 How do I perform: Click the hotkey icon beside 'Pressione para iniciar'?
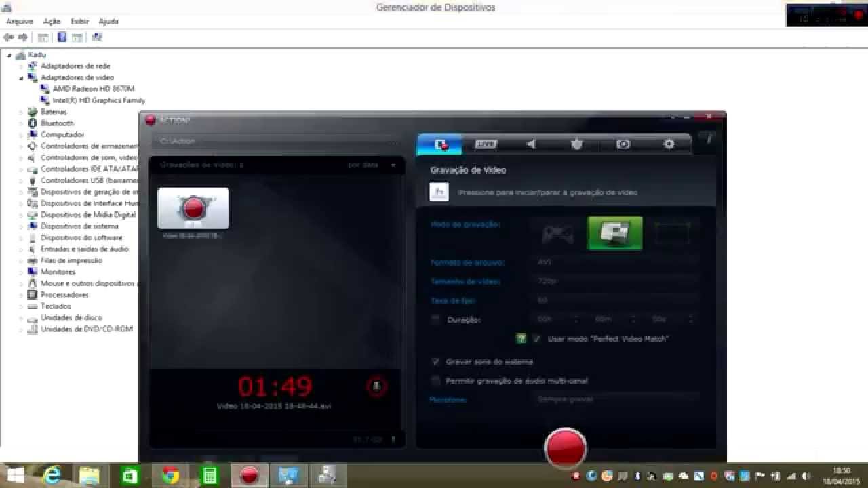pos(439,192)
